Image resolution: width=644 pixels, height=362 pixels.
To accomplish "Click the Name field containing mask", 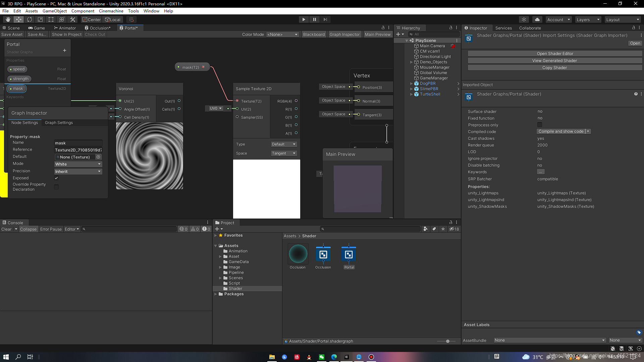I will [78, 143].
